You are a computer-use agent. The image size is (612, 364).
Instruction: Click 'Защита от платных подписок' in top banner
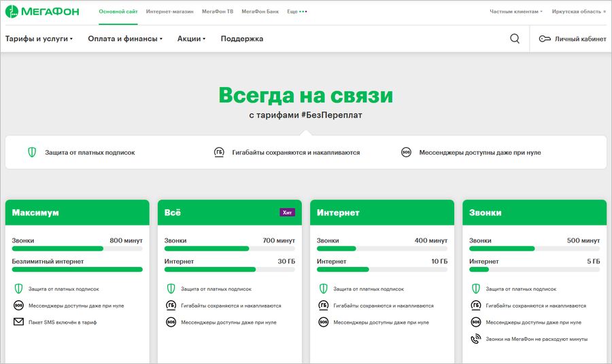pyautogui.click(x=90, y=152)
